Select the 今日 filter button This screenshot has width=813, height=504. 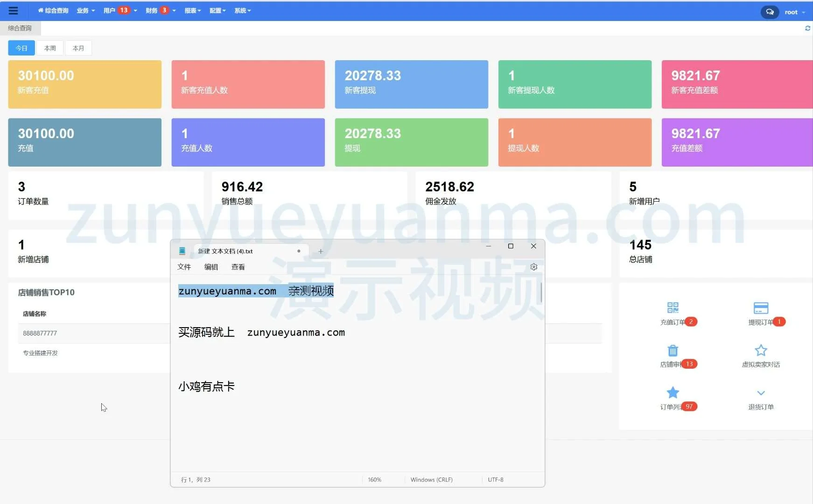(21, 48)
